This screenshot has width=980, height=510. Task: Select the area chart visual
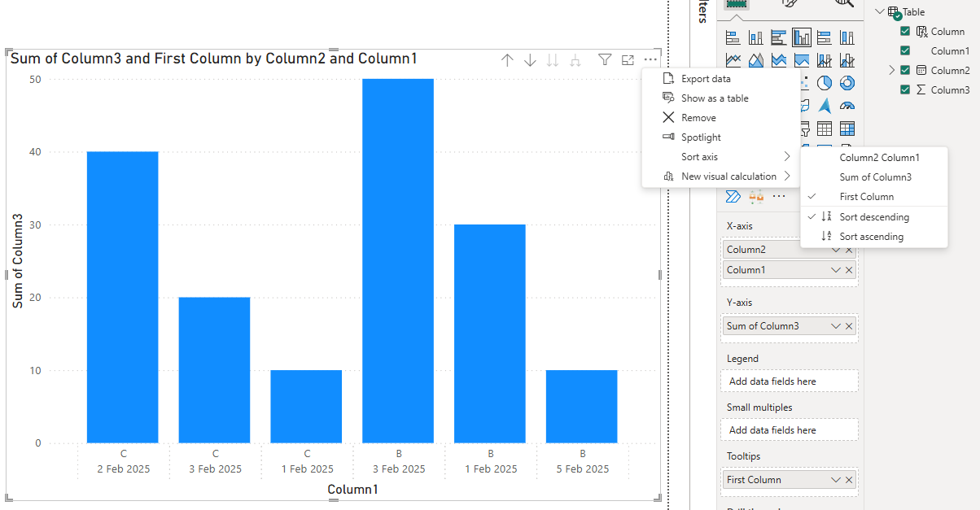755,60
